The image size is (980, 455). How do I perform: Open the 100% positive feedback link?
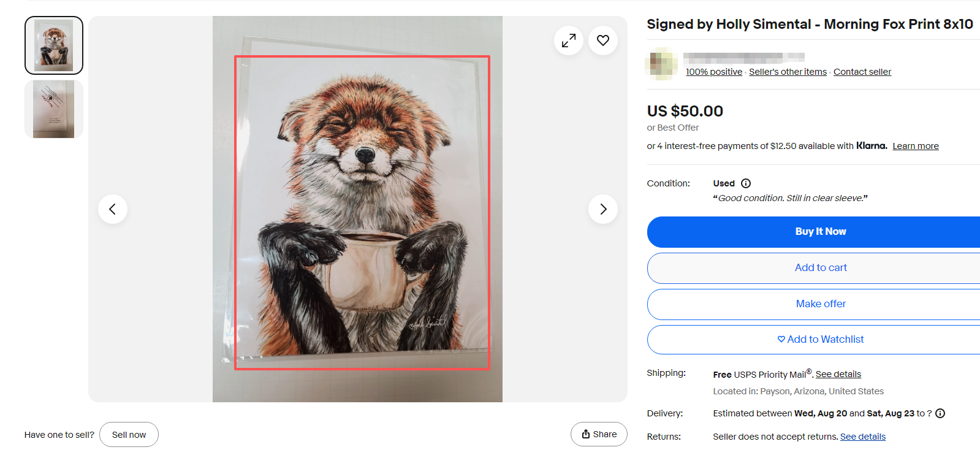[713, 72]
